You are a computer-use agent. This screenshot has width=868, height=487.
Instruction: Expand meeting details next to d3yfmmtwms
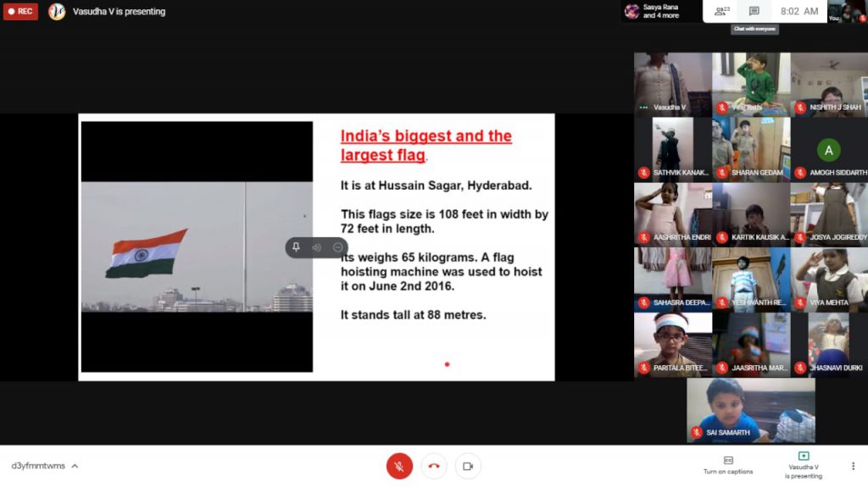coord(75,466)
